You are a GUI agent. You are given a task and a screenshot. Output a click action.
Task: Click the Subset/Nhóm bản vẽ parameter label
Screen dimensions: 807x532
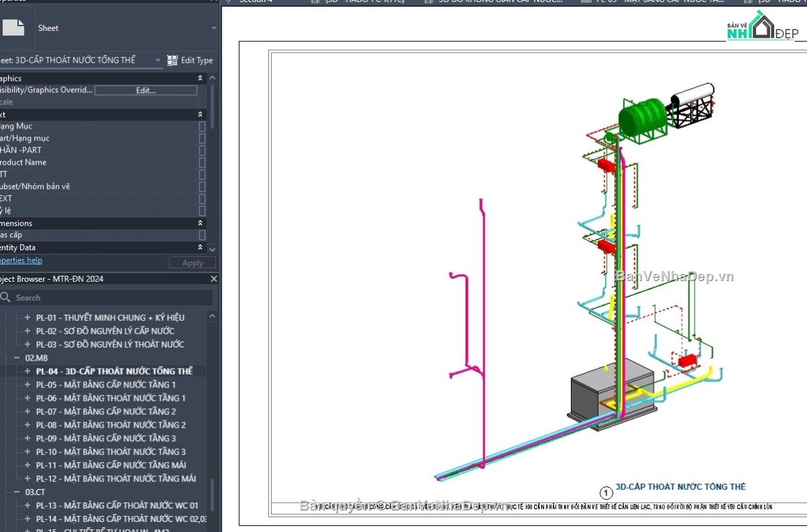click(35, 187)
